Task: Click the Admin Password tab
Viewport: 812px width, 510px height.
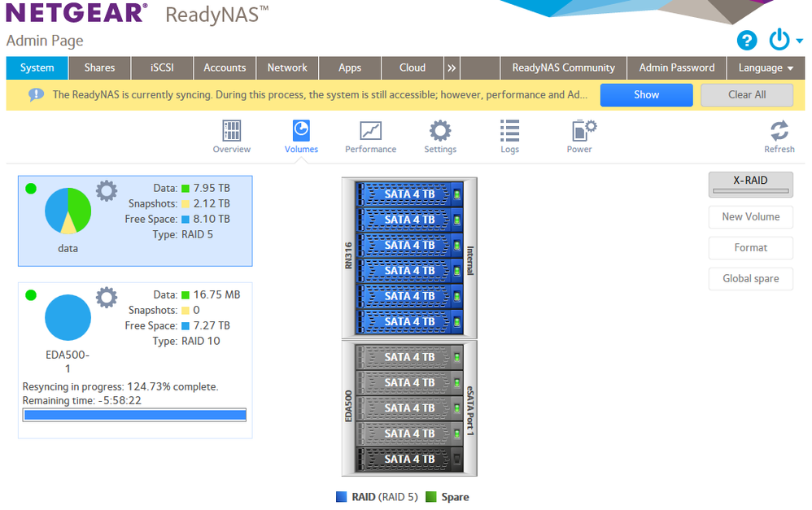Action: pos(677,68)
